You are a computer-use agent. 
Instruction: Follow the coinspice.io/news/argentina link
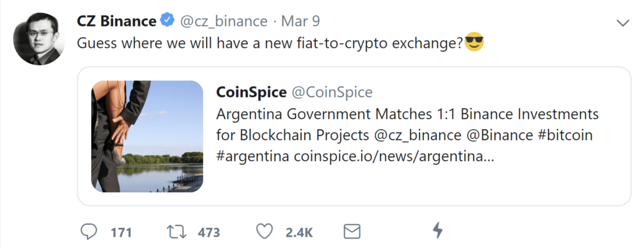(394, 157)
